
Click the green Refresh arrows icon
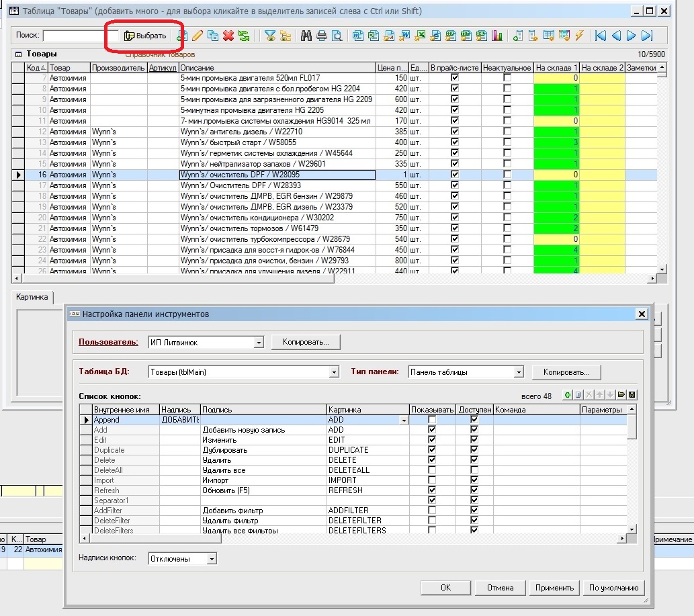tap(243, 36)
